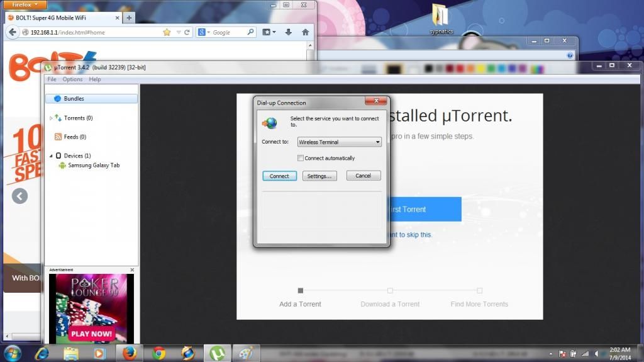
Task: Select Bundles in the uTorrent sidebar
Action: [91, 99]
